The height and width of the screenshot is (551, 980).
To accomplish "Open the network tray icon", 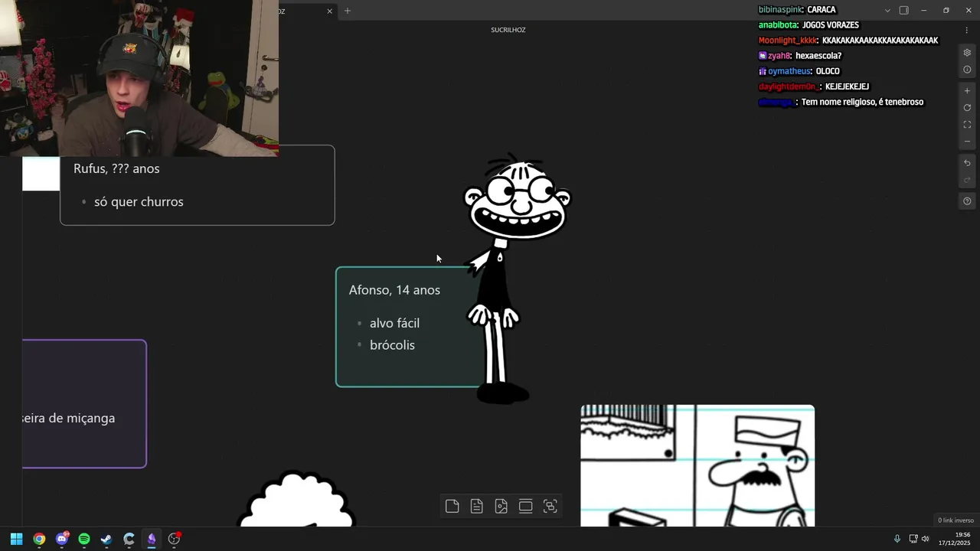I will click(x=913, y=539).
